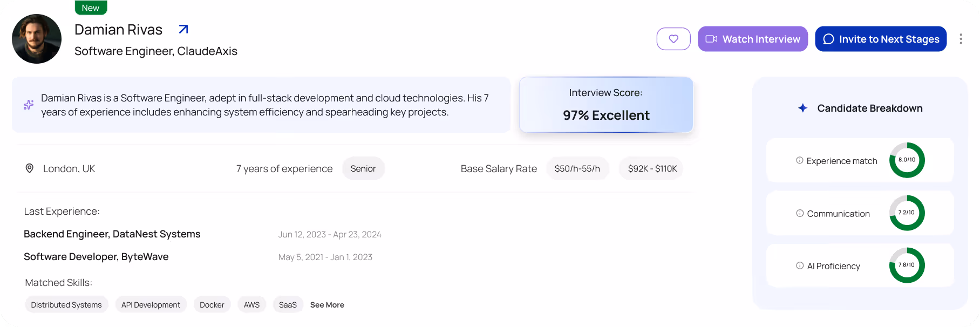Viewport: 980px width, 327px height.
Task: Click the Communication info icon
Action: click(x=800, y=213)
